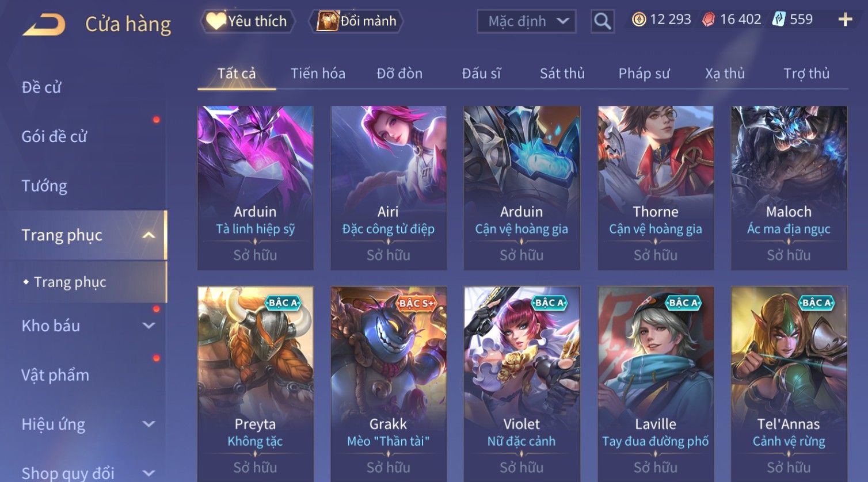The height and width of the screenshot is (482, 868).
Task: Select the Tiến hóa tab
Action: click(x=318, y=74)
